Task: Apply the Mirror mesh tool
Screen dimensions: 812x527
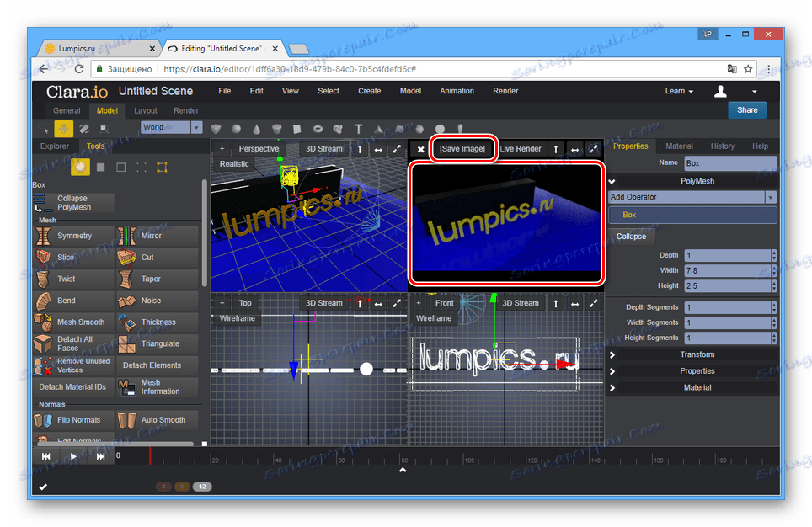Action: (x=158, y=236)
